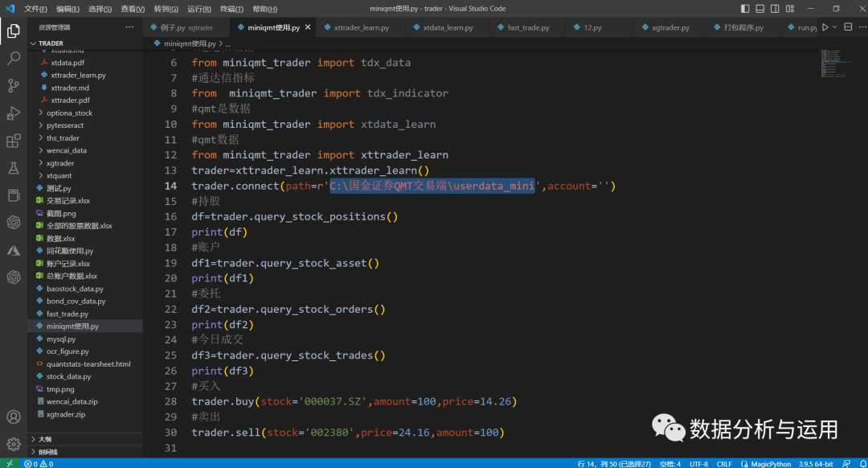Open 交易记录.xlsx in the explorer
868x468 pixels.
pyautogui.click(x=68, y=200)
